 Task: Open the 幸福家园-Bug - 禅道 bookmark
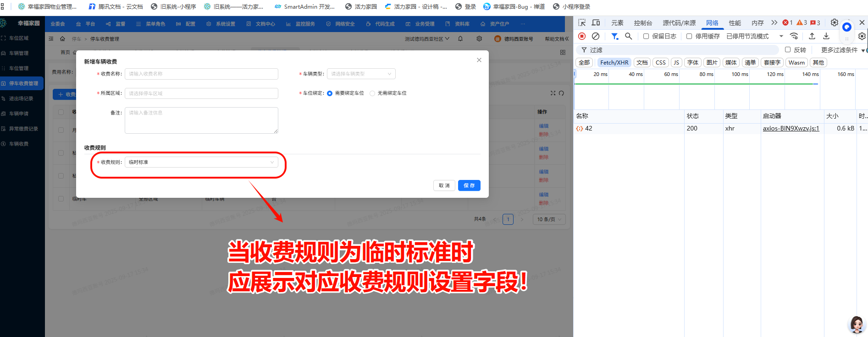click(514, 6)
